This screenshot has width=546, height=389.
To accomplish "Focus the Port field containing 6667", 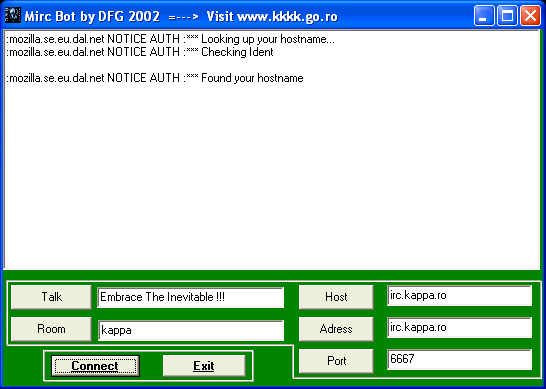I will [459, 360].
